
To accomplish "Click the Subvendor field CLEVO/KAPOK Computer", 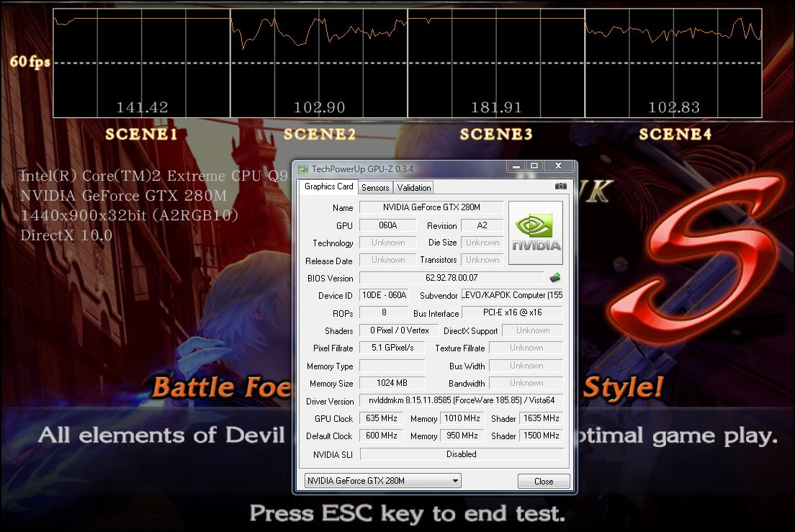I will (512, 295).
